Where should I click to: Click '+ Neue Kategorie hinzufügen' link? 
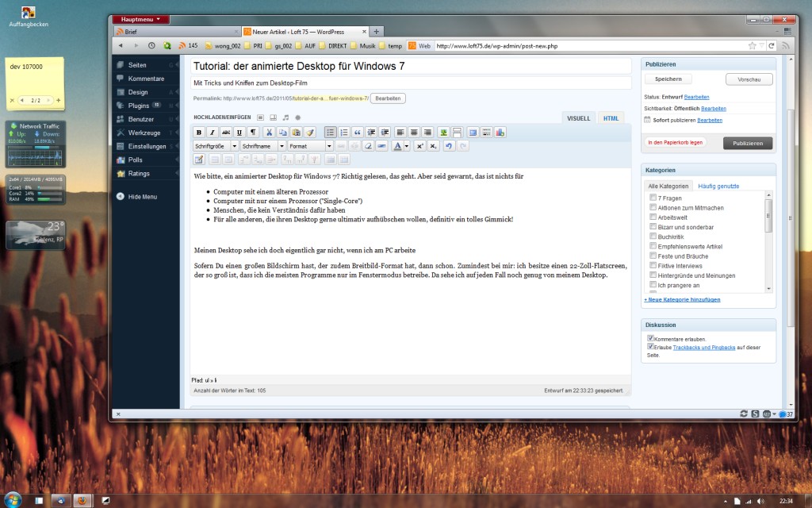682,300
